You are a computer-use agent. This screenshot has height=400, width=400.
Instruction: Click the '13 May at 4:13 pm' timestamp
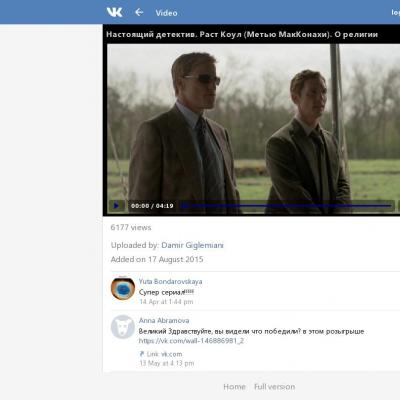[167, 363]
